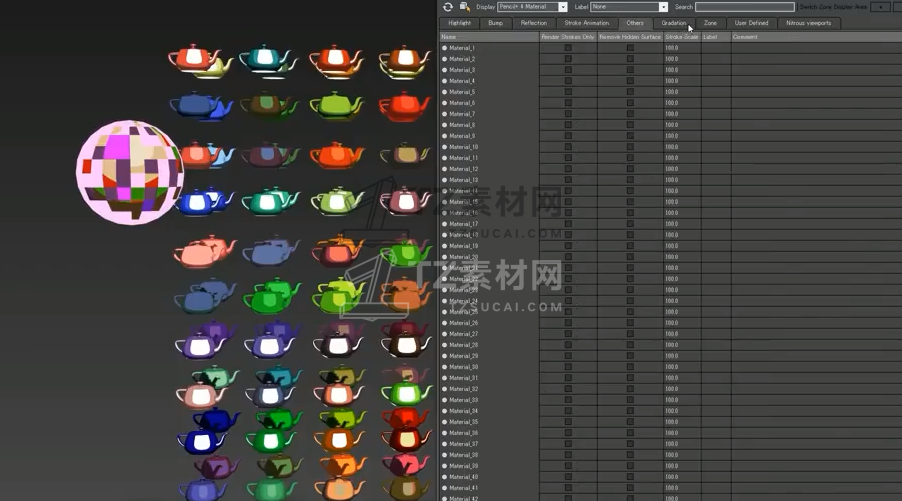The width and height of the screenshot is (902, 501).
Task: Switch to the Highlight tab
Action: pos(459,23)
